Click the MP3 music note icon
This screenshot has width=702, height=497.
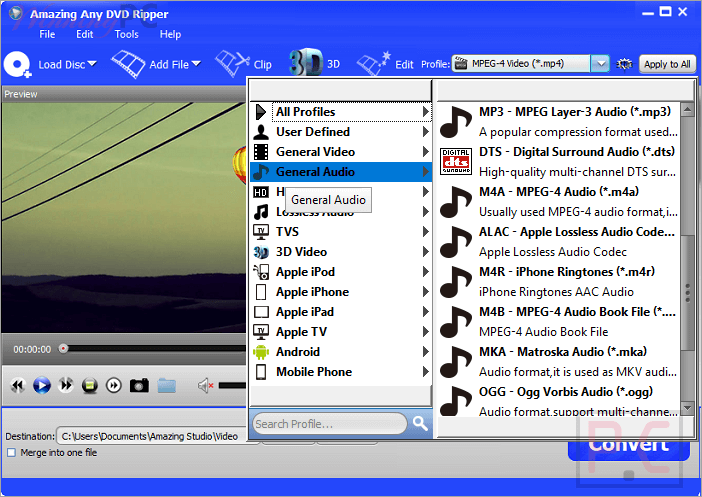click(456, 122)
